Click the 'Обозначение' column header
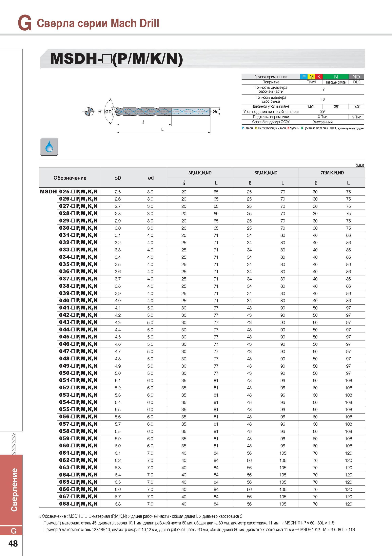Viewport: 392px width, 556px height. tap(70, 178)
